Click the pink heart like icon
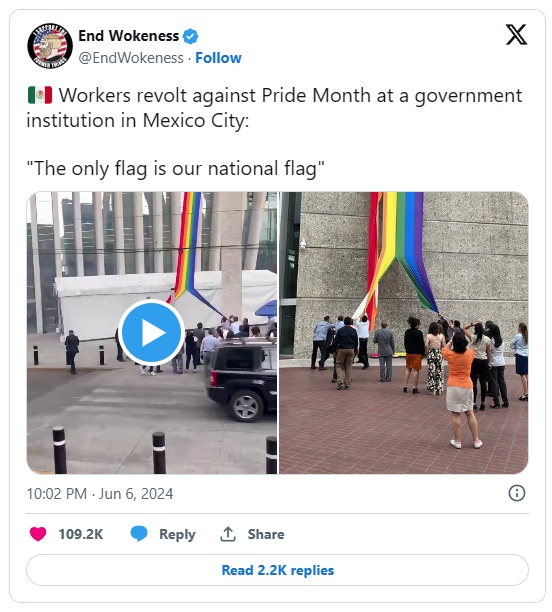The width and height of the screenshot is (552, 612). [38, 534]
